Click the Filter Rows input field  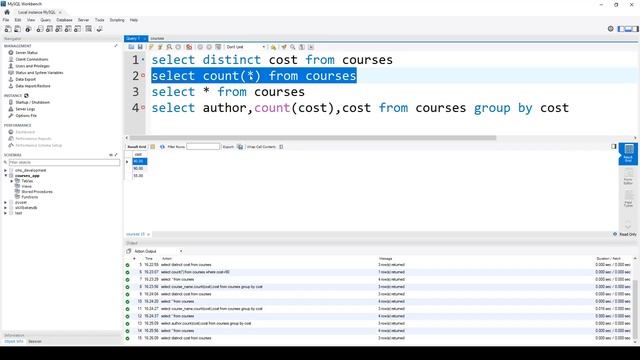(x=203, y=147)
